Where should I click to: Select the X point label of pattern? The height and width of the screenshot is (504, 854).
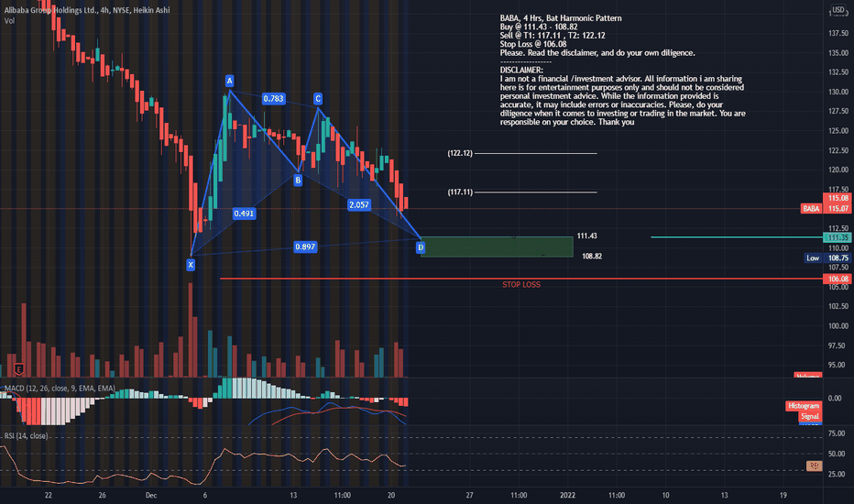point(191,265)
